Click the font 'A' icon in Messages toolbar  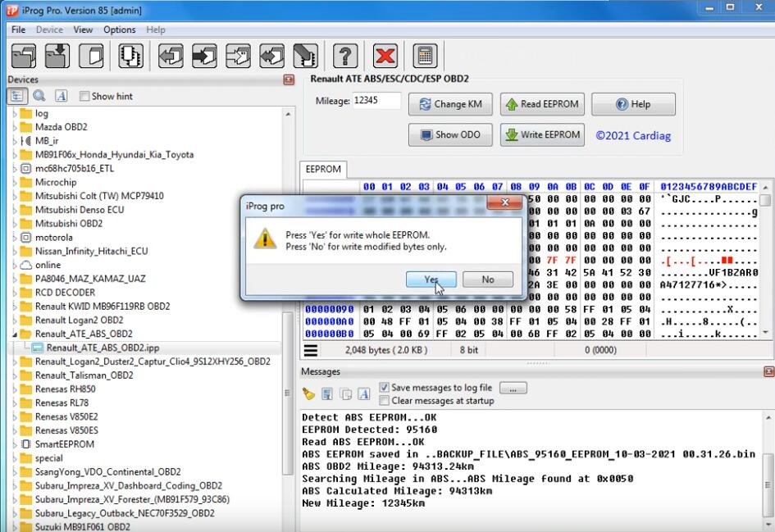364,393
